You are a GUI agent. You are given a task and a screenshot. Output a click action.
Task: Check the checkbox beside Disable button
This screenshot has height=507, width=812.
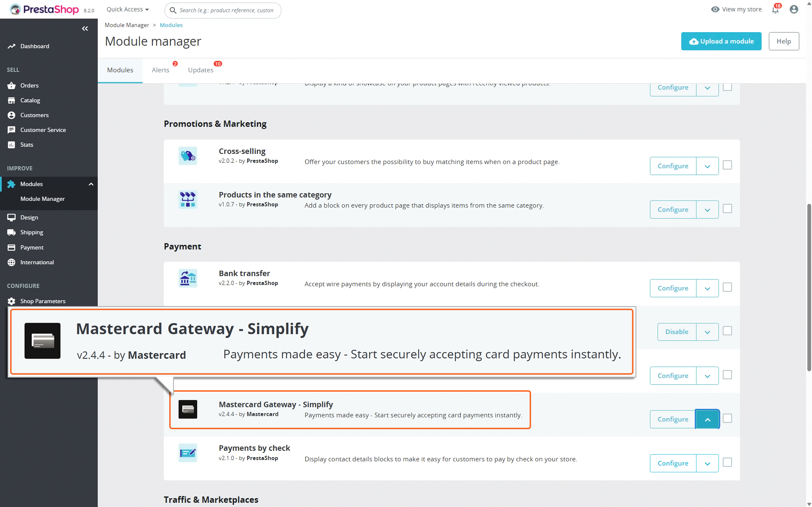727,331
